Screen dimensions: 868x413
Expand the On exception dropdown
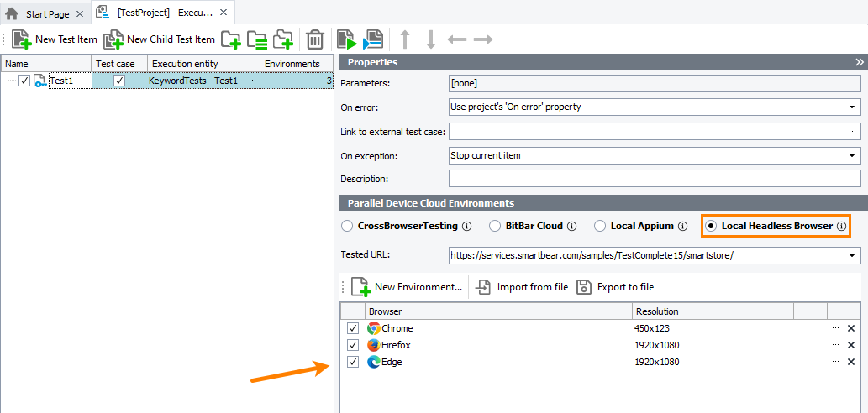coord(853,156)
